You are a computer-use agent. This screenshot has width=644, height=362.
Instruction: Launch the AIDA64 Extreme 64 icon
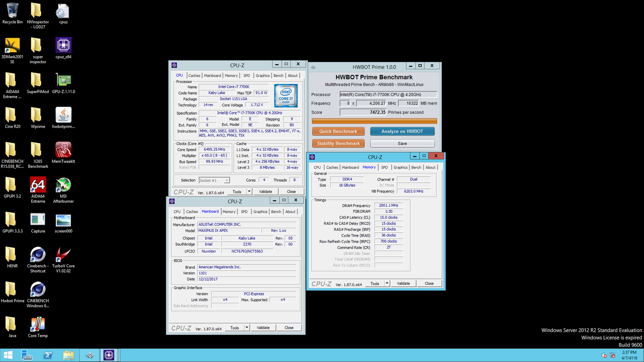coord(38,190)
